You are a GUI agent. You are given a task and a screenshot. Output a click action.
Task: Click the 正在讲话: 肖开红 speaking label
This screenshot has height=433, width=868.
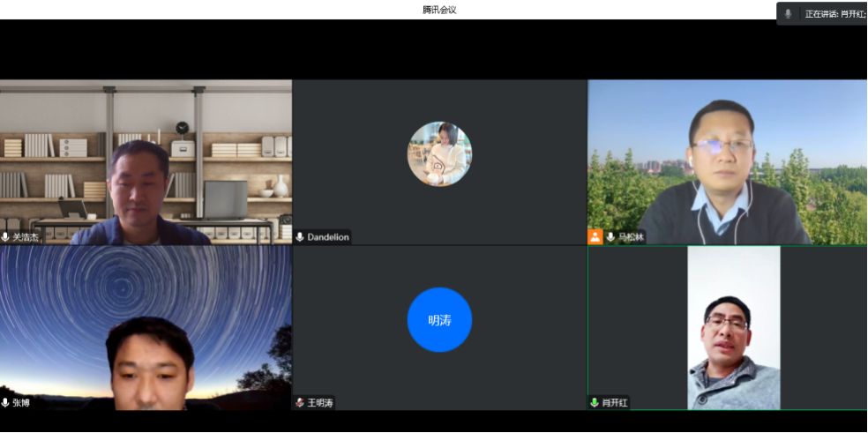[834, 14]
